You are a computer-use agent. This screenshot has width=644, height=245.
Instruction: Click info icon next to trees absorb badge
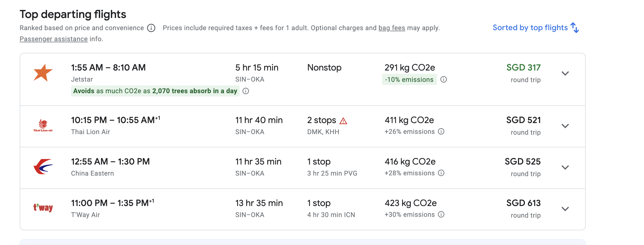(246, 91)
